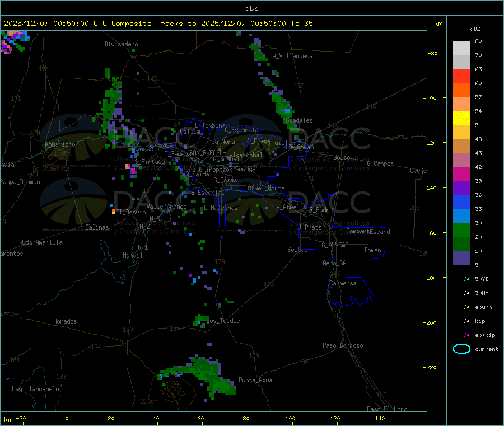This screenshot has width=504, height=426.
Task: Click the Agua_Toro map label
Action: (x=60, y=144)
